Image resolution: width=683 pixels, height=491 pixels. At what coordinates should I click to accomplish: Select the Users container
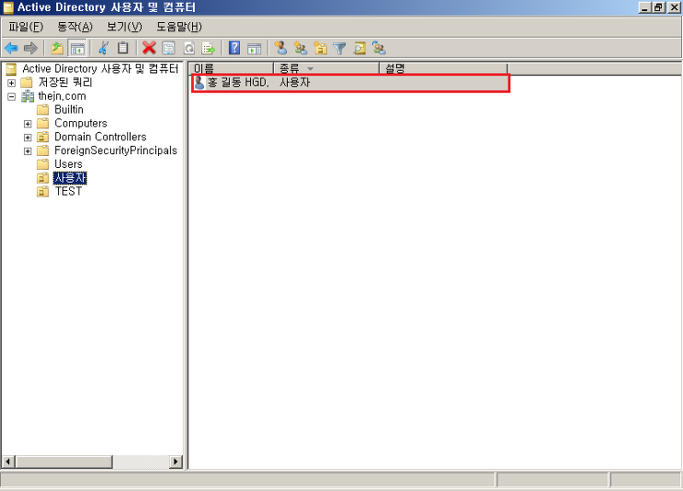coord(68,164)
